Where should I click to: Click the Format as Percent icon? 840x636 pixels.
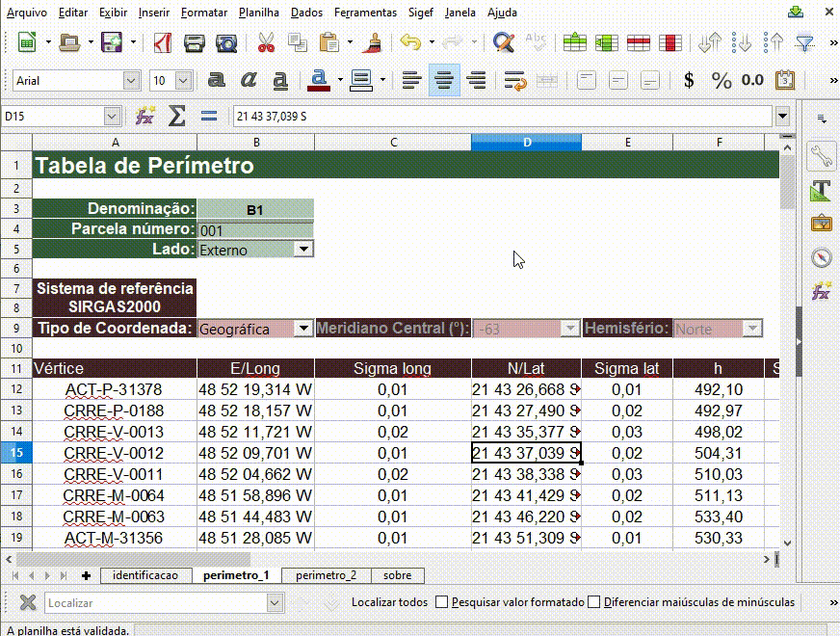(x=722, y=80)
